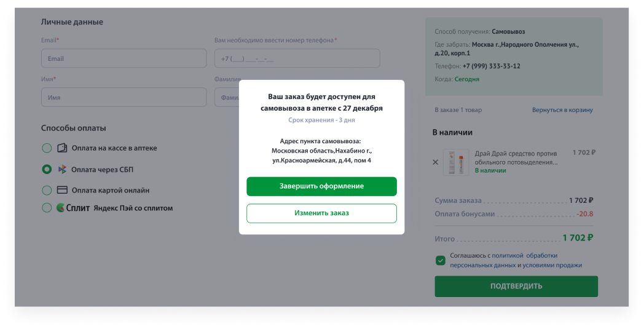Click the SBP payment logo icon
Screen dimensions: 644x329
pos(62,169)
